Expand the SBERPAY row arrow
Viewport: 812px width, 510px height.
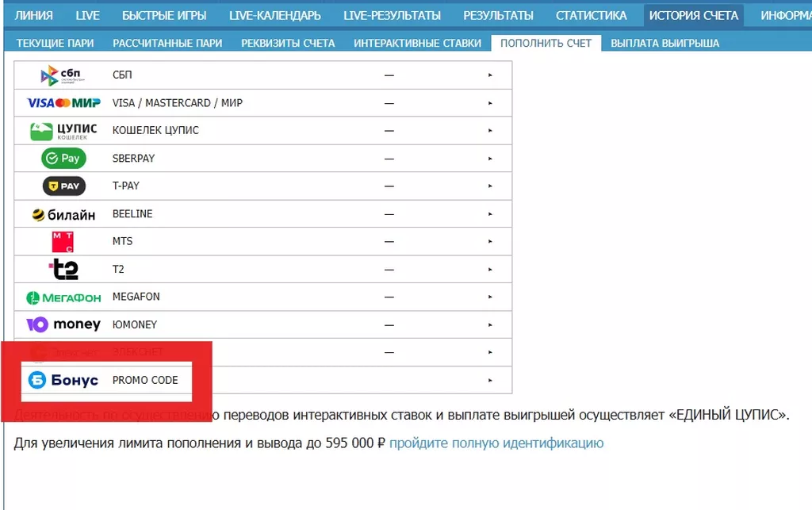tap(490, 159)
